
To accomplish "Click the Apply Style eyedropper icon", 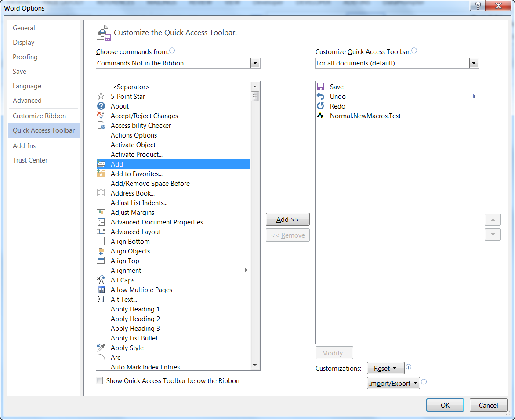I will [101, 348].
